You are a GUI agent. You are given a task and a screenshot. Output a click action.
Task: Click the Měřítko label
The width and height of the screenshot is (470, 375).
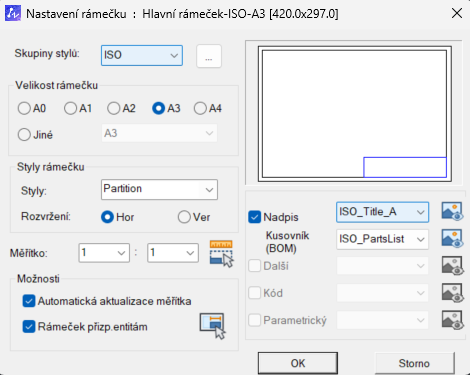[x=29, y=253]
